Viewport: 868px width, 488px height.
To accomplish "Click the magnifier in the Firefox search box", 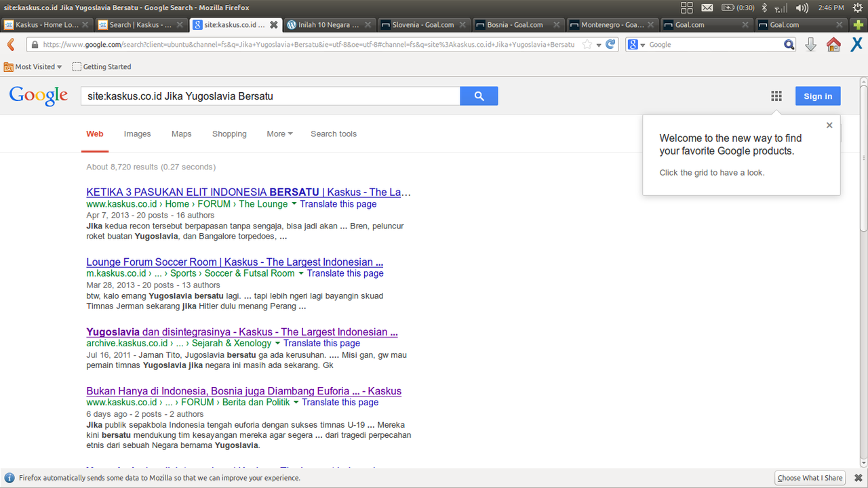I will pos(789,45).
